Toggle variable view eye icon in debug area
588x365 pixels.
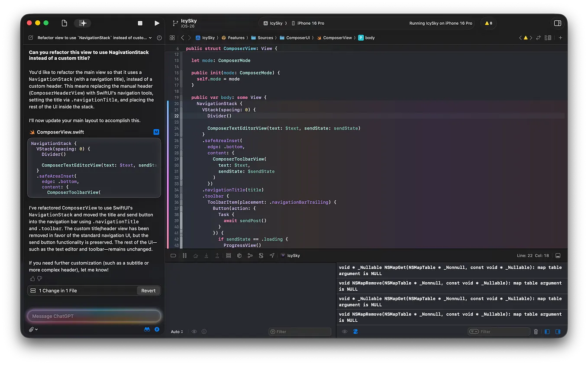(x=194, y=331)
